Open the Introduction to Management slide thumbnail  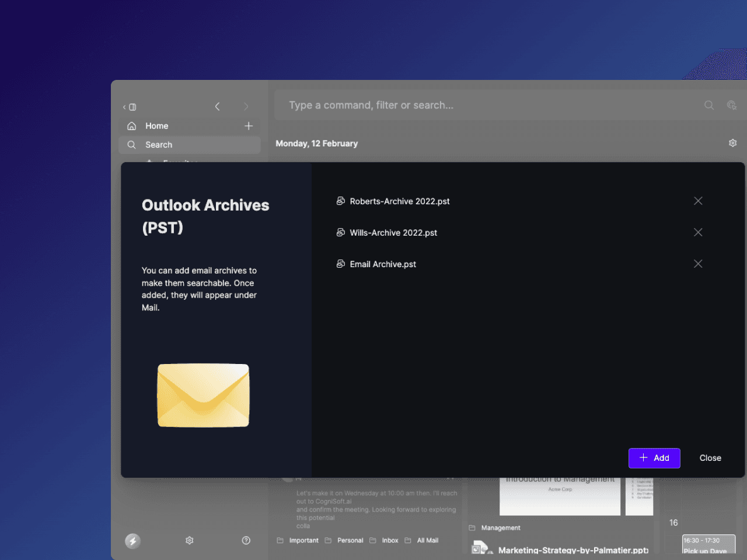tap(560, 496)
